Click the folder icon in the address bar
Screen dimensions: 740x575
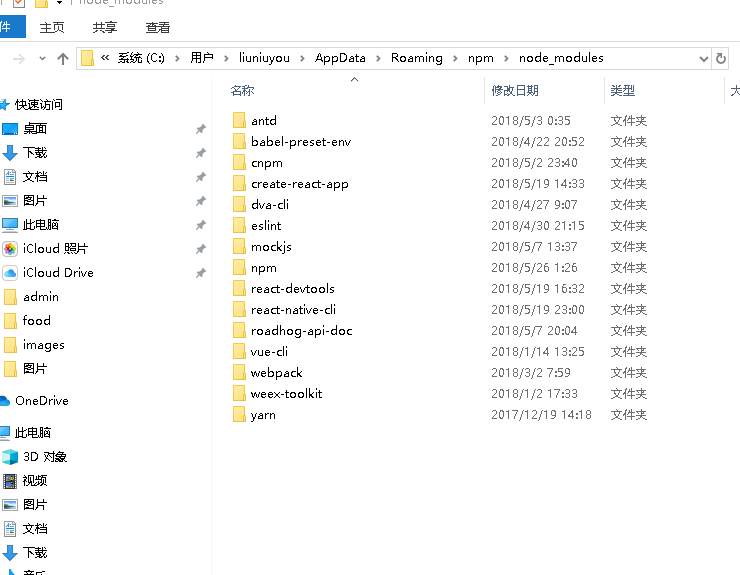(x=87, y=58)
